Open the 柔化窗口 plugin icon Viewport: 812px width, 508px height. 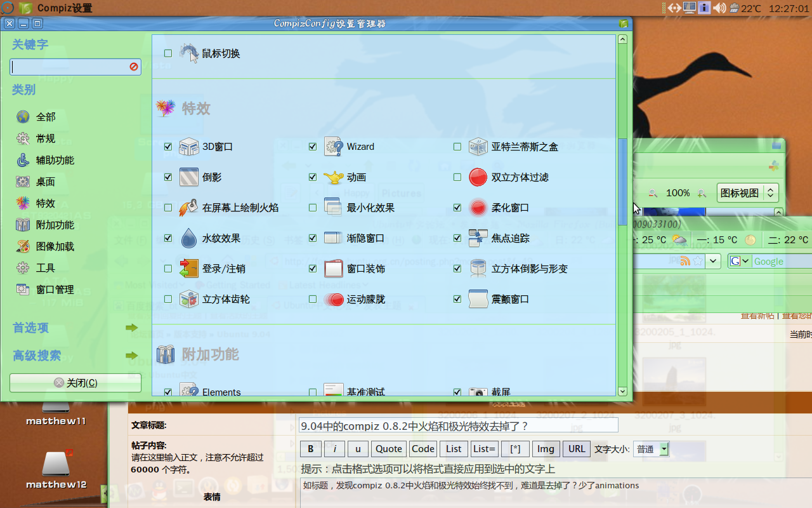pyautogui.click(x=478, y=208)
